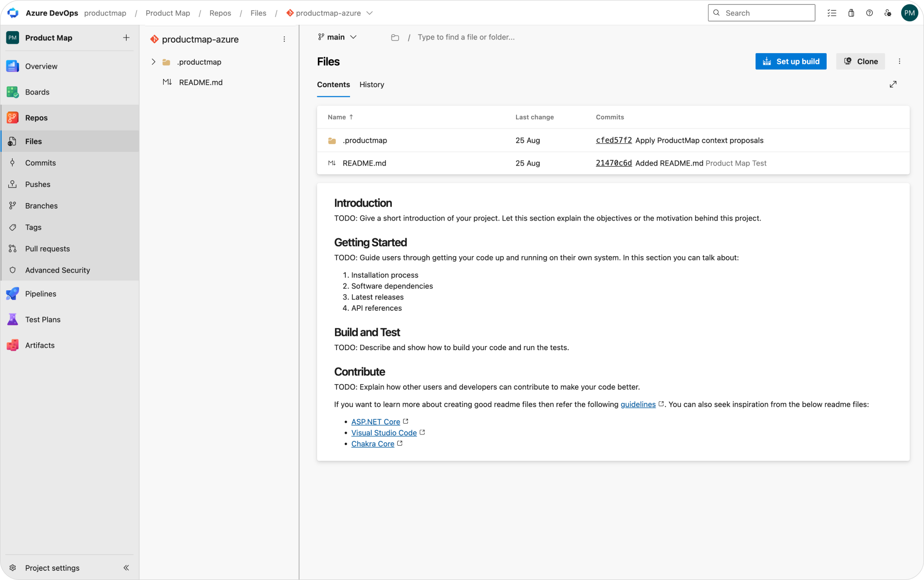Screen dimensions: 924x580
Task: Open Artifacts in the sidebar
Action: coord(70,345)
